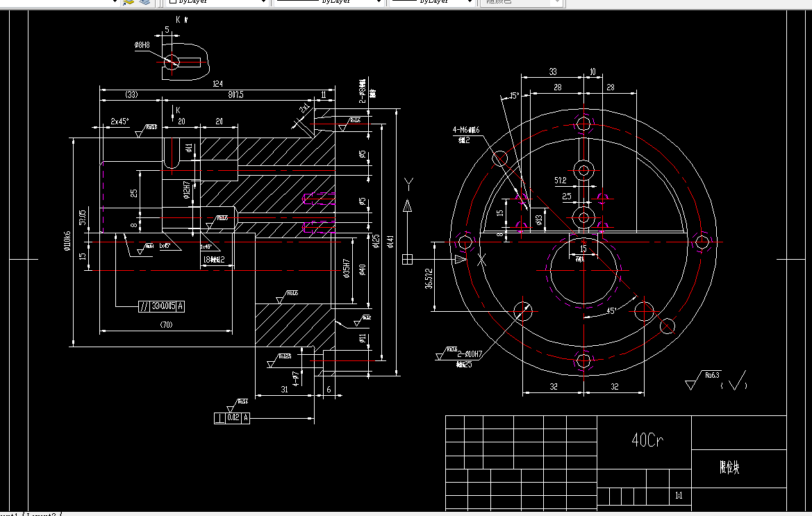Image resolution: width=812 pixels, height=516 pixels.
Task: Click the 1:1 scale cell in title block
Action: (679, 495)
